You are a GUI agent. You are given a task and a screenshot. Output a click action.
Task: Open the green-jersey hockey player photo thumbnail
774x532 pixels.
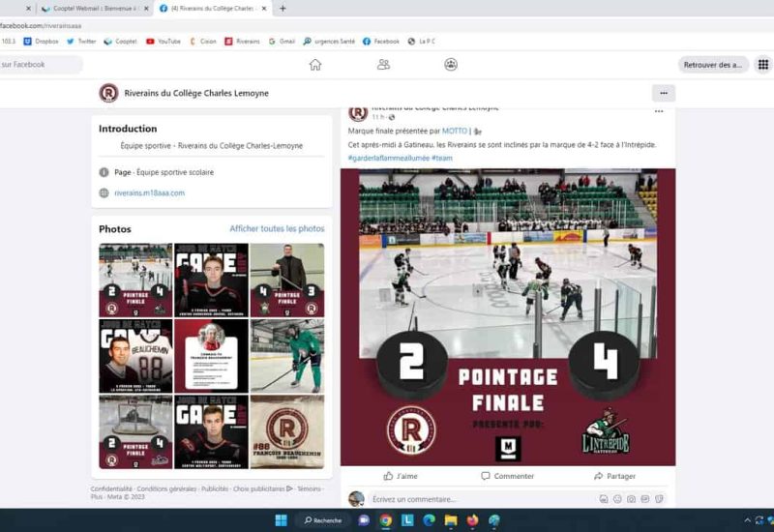point(286,355)
